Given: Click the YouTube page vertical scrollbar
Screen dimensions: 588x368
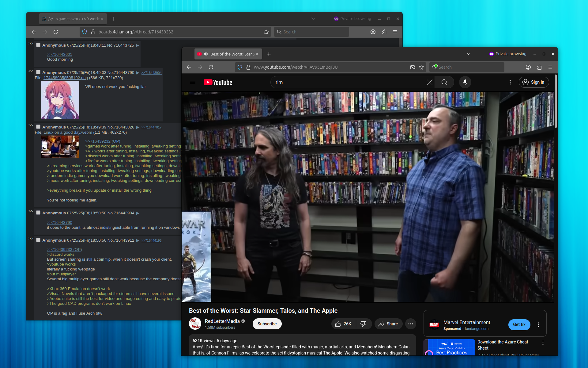Looking at the screenshot, I should (x=556, y=101).
